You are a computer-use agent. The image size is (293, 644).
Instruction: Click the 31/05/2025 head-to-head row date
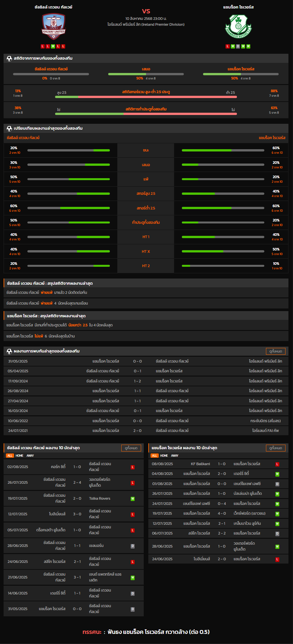point(18,361)
